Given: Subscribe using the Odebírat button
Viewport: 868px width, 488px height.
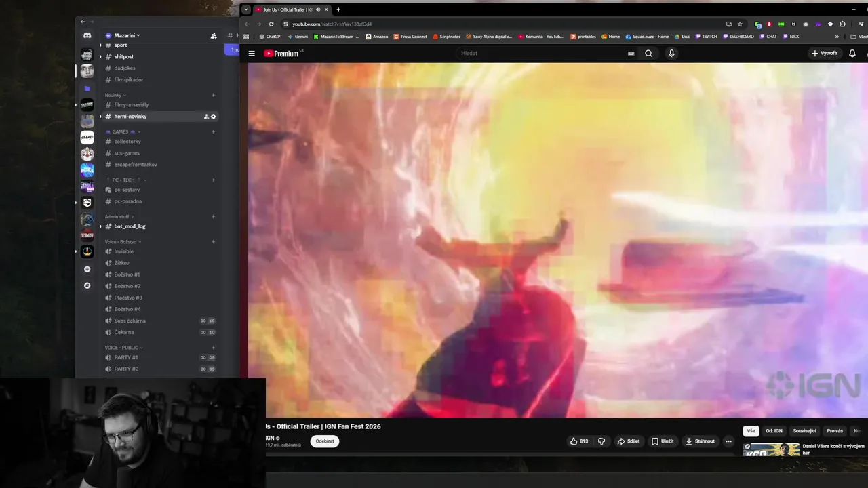Looking at the screenshot, I should (x=325, y=441).
